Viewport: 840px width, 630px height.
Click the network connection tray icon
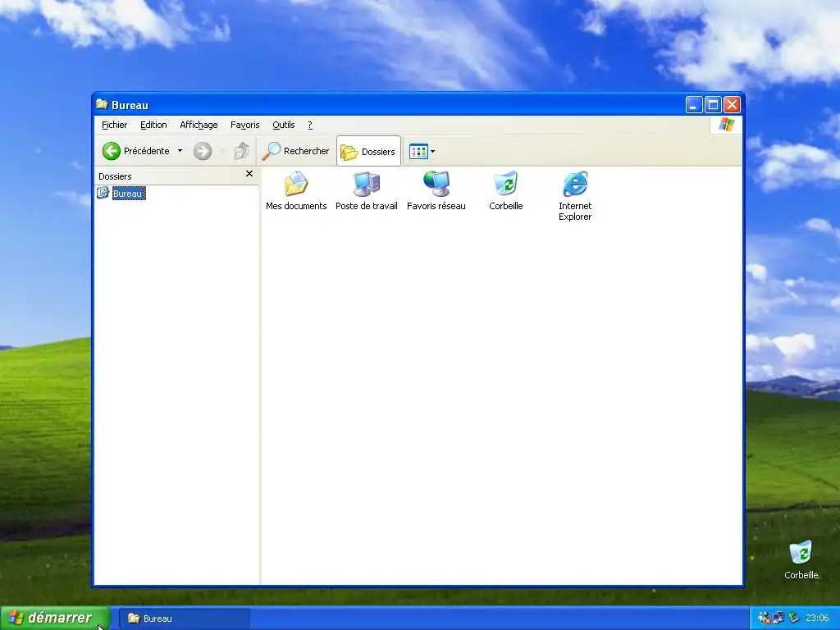pyautogui.click(x=778, y=619)
